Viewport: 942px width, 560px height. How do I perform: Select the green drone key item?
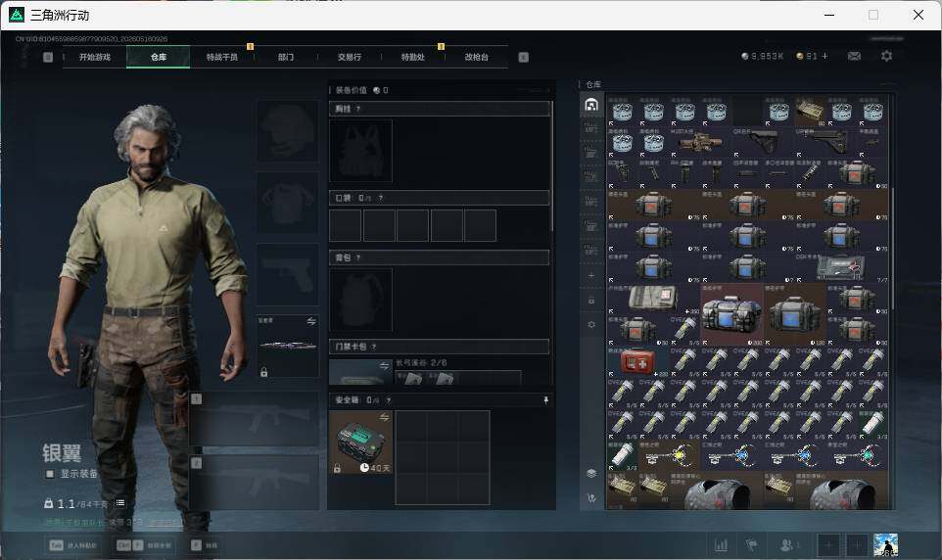coord(857,456)
